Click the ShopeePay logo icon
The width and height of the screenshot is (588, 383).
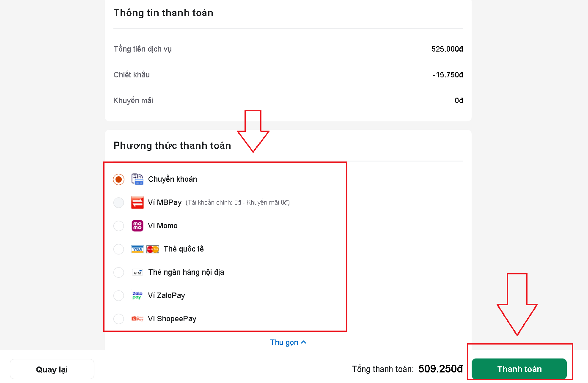click(137, 319)
